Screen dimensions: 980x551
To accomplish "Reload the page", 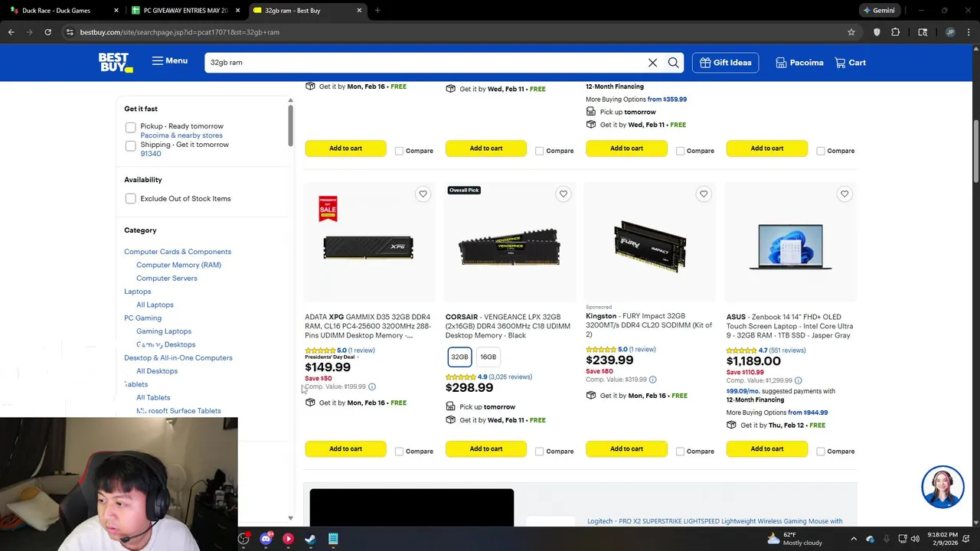I will (47, 32).
